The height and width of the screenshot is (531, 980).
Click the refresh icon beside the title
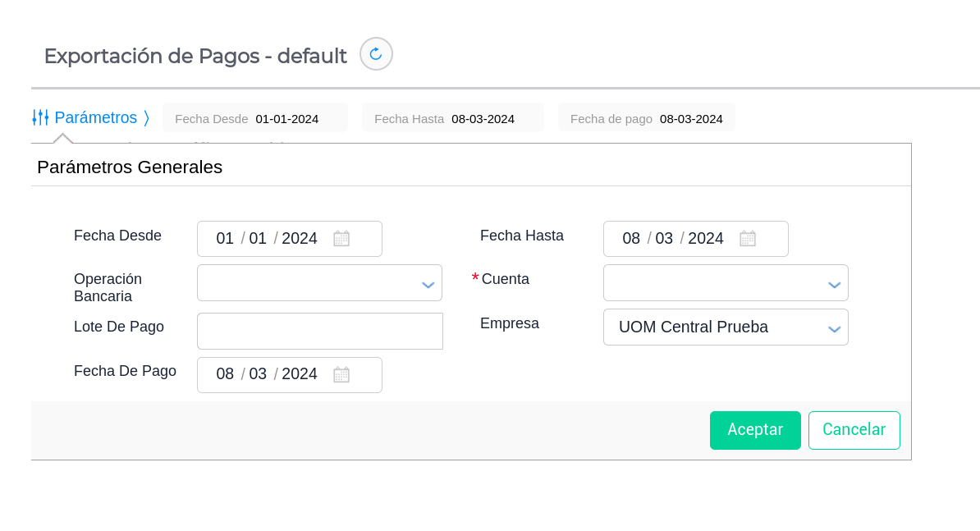376,54
